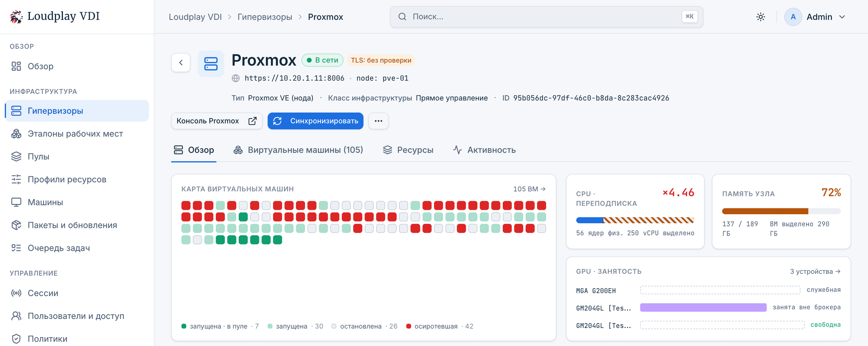
Task: Click the search field Поиск...
Action: pos(546,17)
